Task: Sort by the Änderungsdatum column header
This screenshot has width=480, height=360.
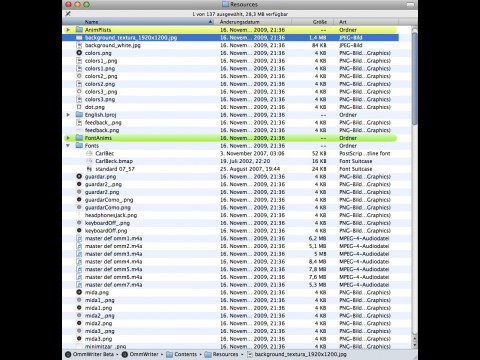Action: pos(252,22)
